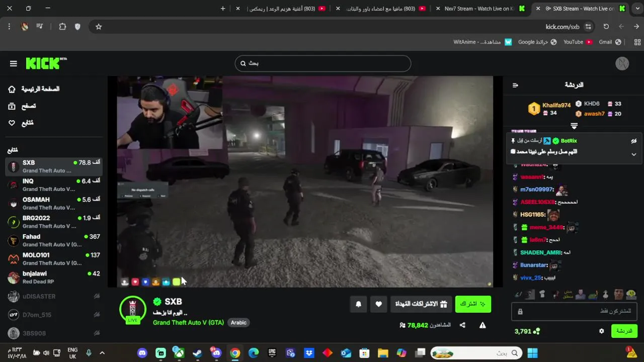The width and height of the screenshot is (644, 362).
Task: Click the subscribers-only chat input
Action: [x=575, y=312]
